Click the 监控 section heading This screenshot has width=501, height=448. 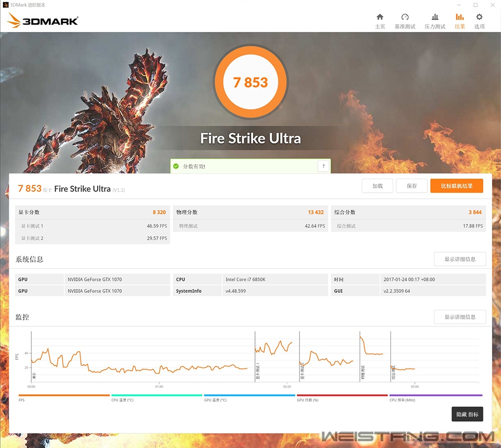[23, 317]
